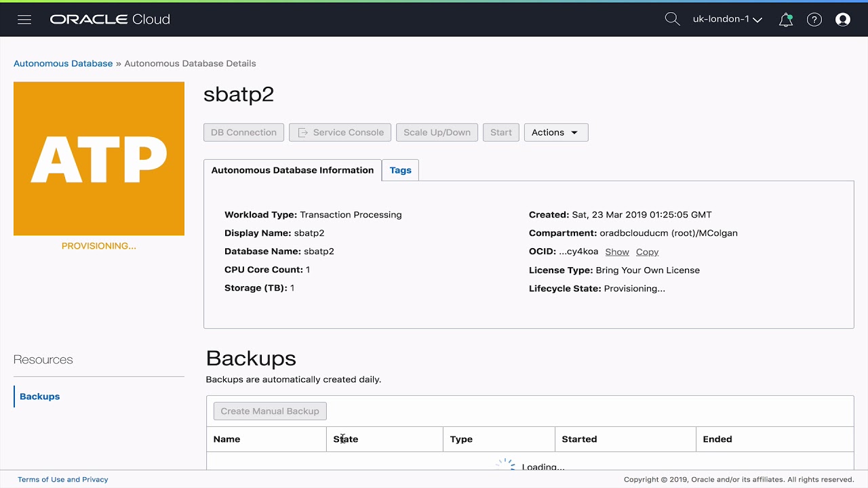Screen dimensions: 868x488
Task: Click the Display Name sbatp2 value
Action: pyautogui.click(x=309, y=233)
